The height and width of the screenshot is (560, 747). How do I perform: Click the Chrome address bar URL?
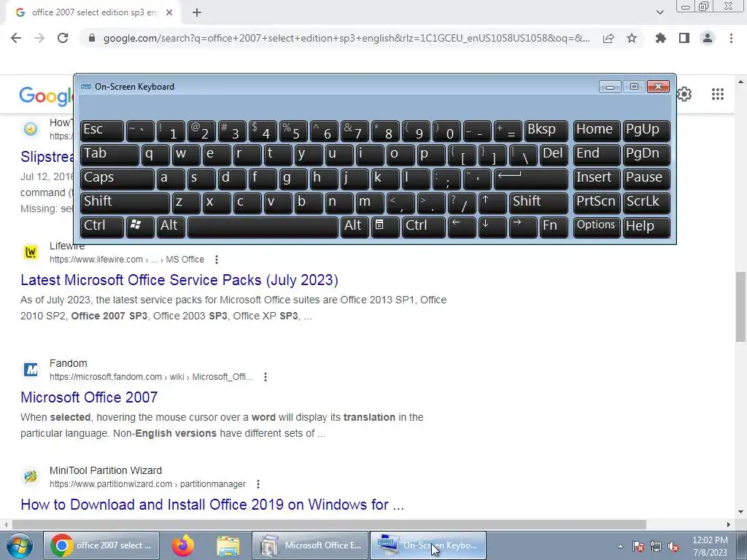pyautogui.click(x=347, y=38)
